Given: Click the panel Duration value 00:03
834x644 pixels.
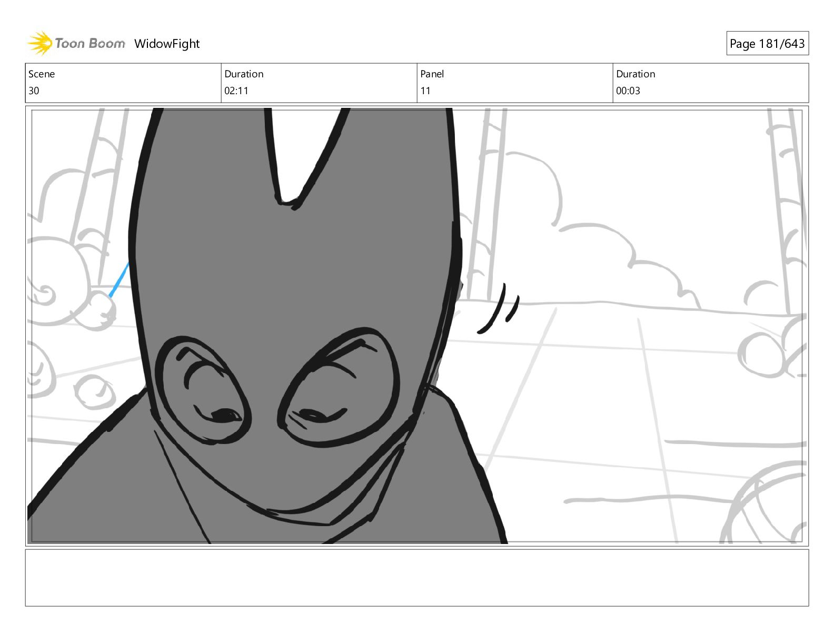Looking at the screenshot, I should 628,90.
